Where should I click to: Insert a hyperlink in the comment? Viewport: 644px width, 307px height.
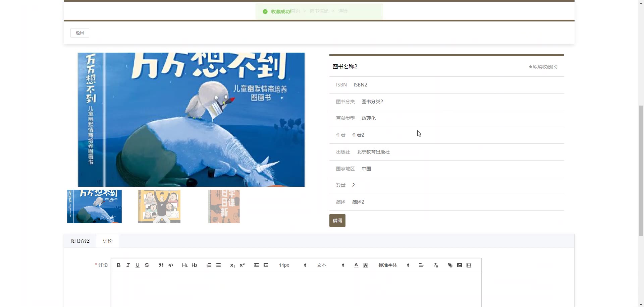[450, 265]
